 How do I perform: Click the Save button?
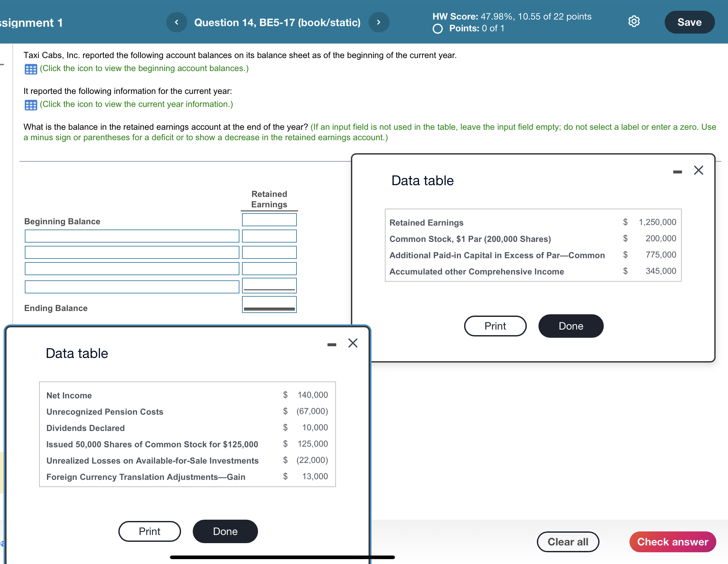coord(689,22)
